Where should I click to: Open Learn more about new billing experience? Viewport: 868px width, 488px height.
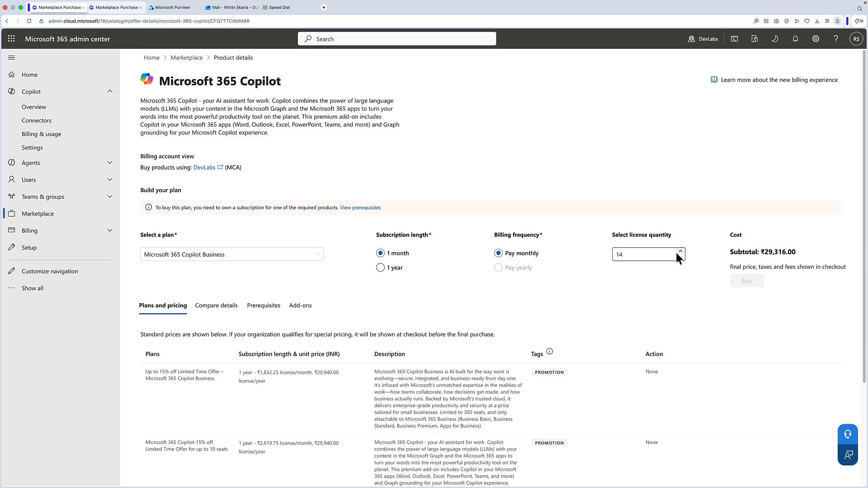tap(774, 80)
